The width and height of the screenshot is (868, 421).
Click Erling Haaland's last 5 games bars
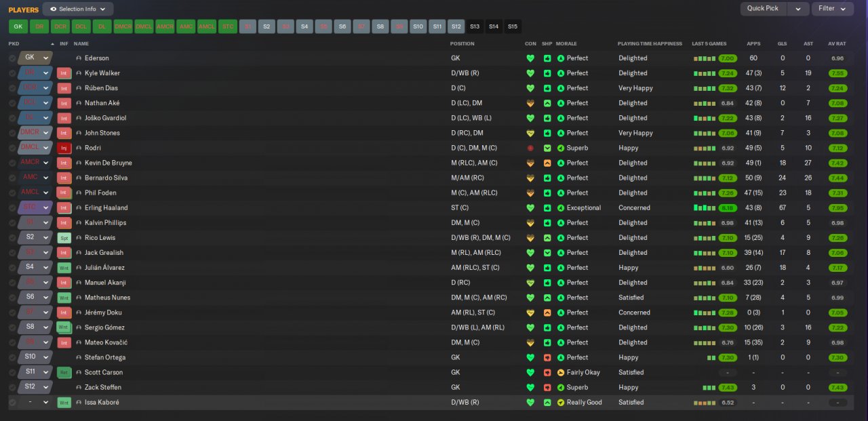705,207
